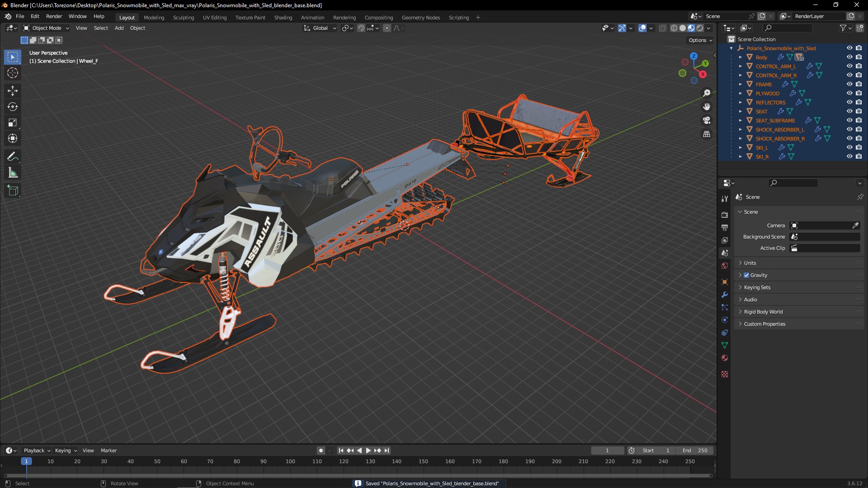868x488 pixels.
Task: Select the SHOCK_ABSORBER_R object in outliner
Action: (x=780, y=139)
